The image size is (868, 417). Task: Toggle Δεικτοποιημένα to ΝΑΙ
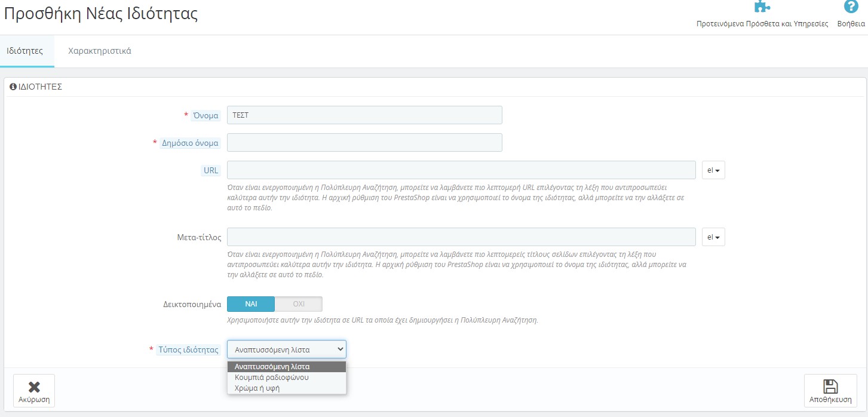251,303
